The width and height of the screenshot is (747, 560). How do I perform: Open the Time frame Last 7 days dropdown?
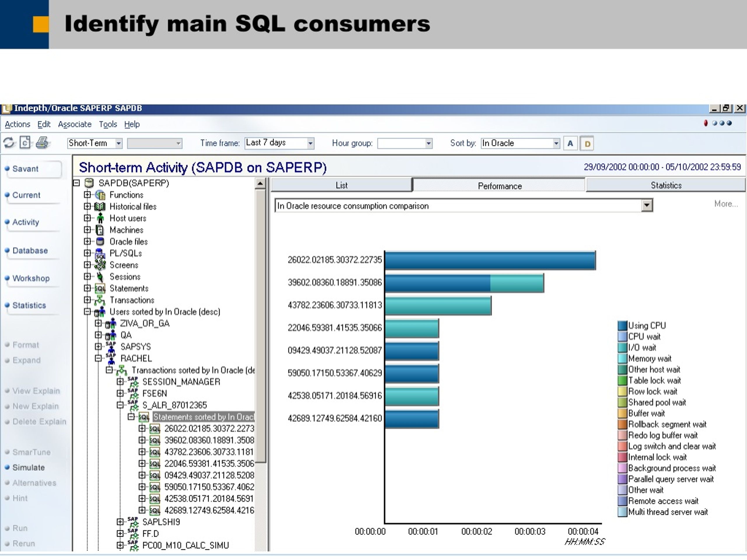(310, 143)
